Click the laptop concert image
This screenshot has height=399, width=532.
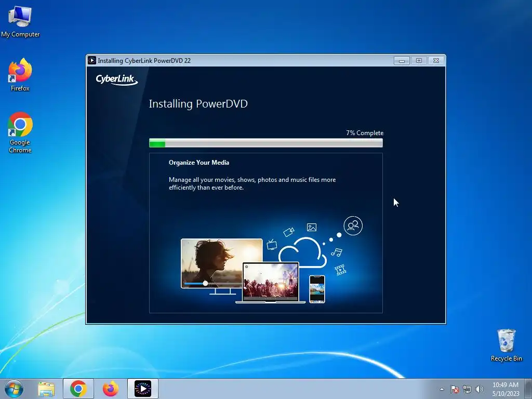click(x=271, y=281)
